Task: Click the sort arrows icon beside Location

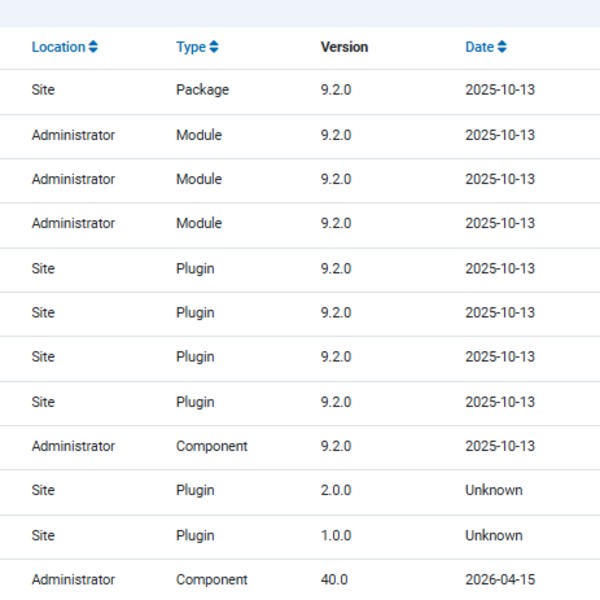Action: 93,47
